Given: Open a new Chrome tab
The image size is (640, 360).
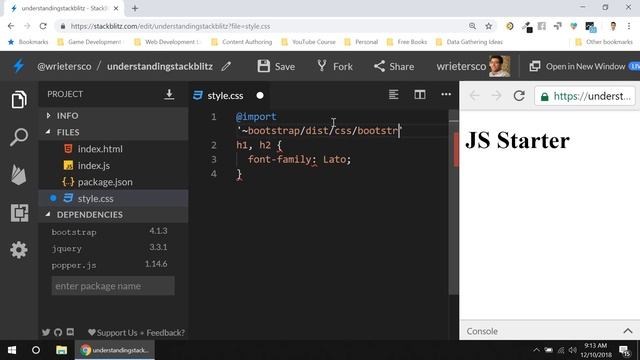Looking at the screenshot, I should pyautogui.click(x=135, y=8).
